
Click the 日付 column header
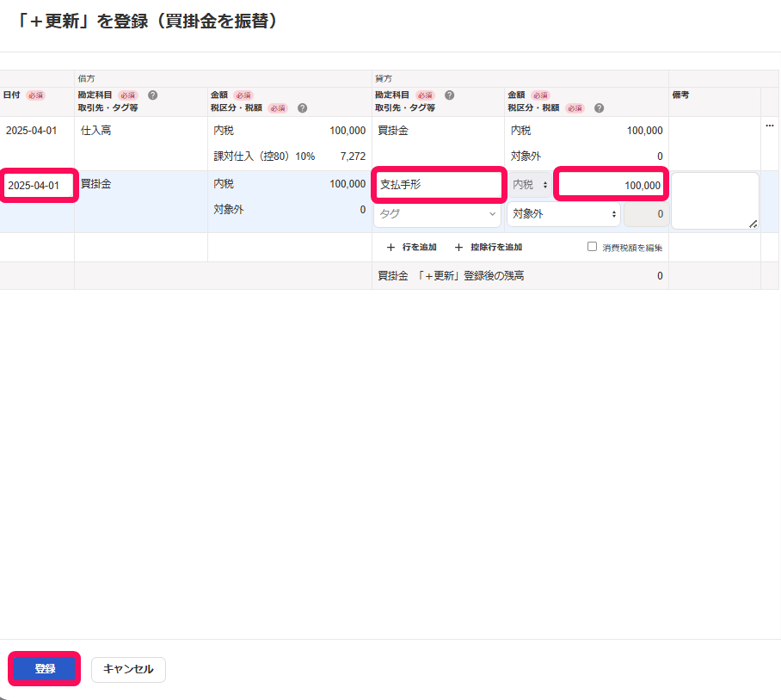pyautogui.click(x=11, y=95)
